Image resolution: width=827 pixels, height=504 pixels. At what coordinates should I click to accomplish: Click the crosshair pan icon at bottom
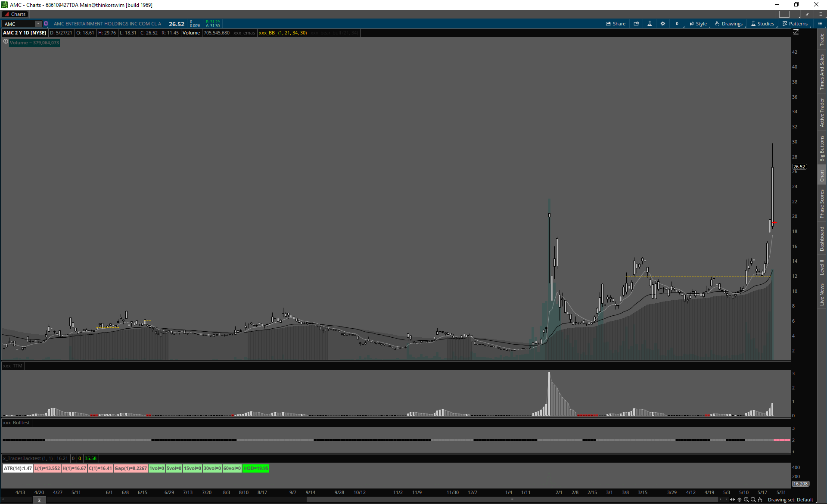click(x=740, y=500)
